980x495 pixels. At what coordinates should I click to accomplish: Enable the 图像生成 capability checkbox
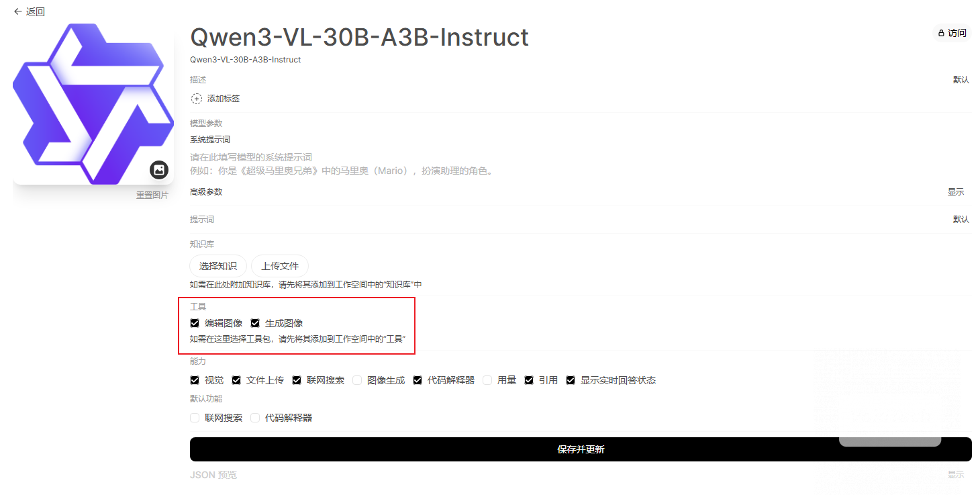click(x=357, y=380)
